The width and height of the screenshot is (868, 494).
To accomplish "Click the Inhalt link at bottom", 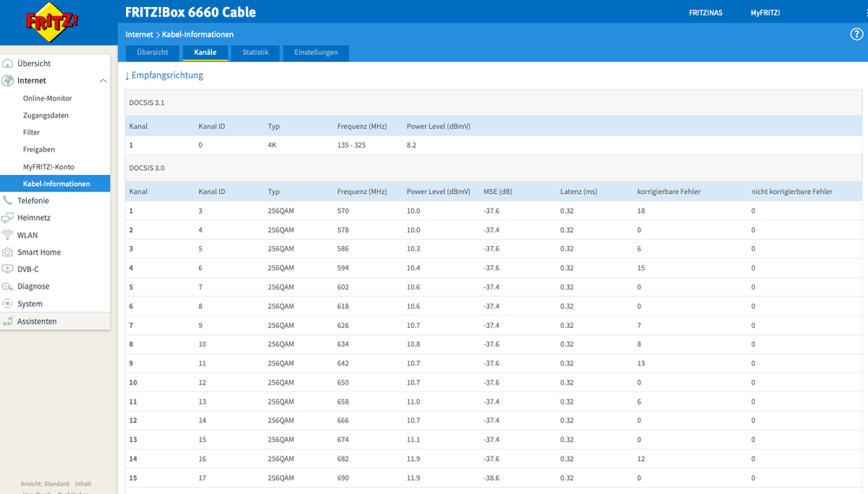I will (83, 484).
